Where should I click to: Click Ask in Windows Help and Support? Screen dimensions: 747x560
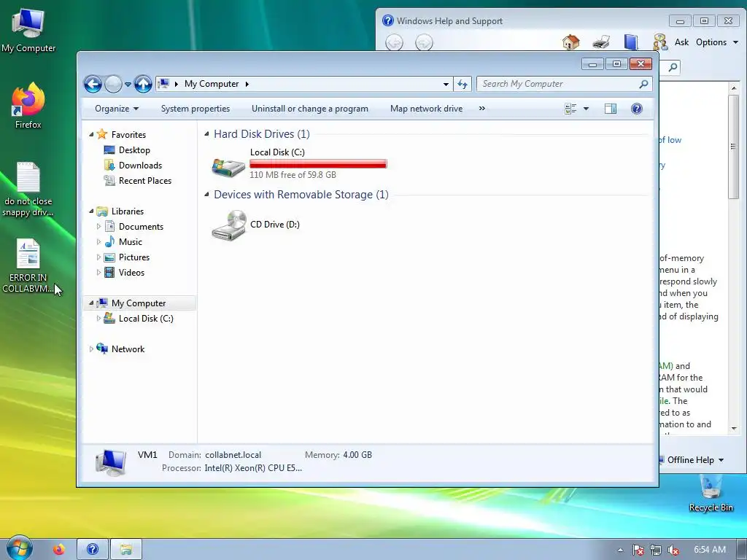click(x=681, y=42)
